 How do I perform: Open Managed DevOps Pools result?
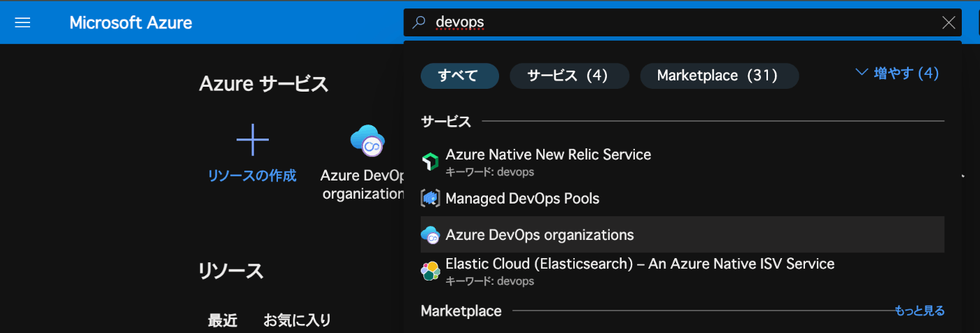682,199
